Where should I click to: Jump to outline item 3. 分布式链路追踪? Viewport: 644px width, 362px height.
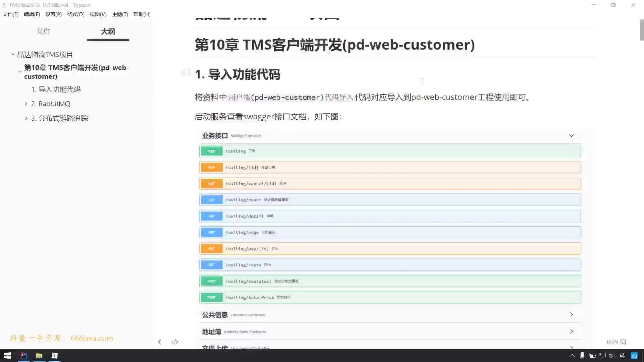(60, 118)
